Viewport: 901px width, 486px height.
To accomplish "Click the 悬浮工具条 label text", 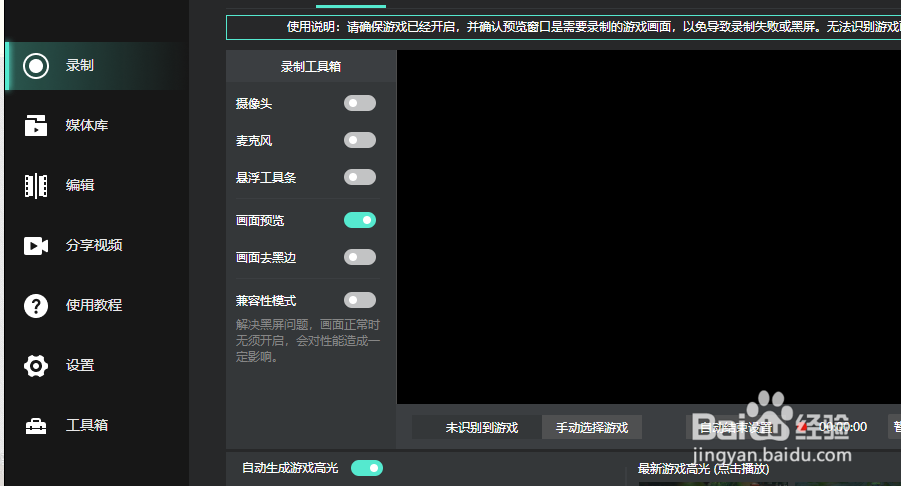I will [265, 178].
